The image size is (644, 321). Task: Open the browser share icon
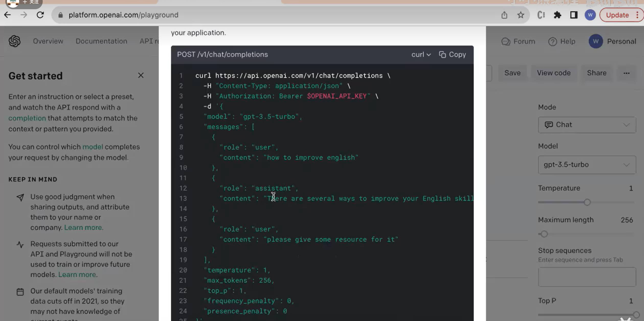504,15
